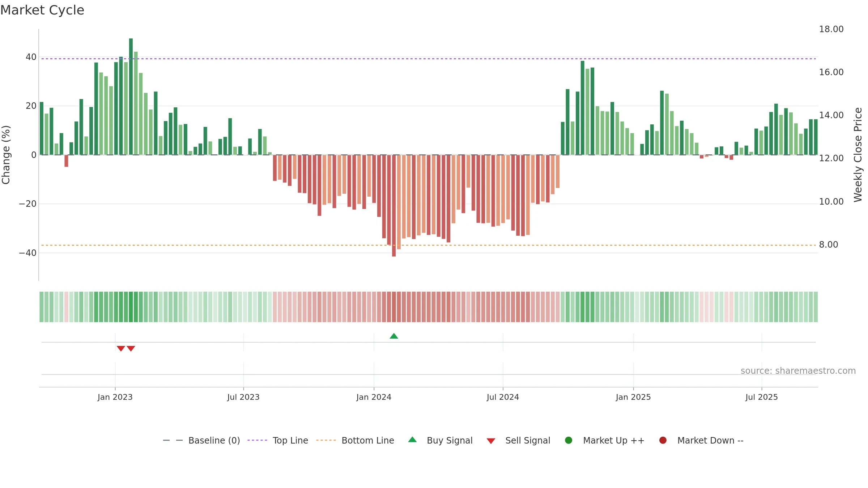Click the purple dashed line sample in legend

coord(257,440)
